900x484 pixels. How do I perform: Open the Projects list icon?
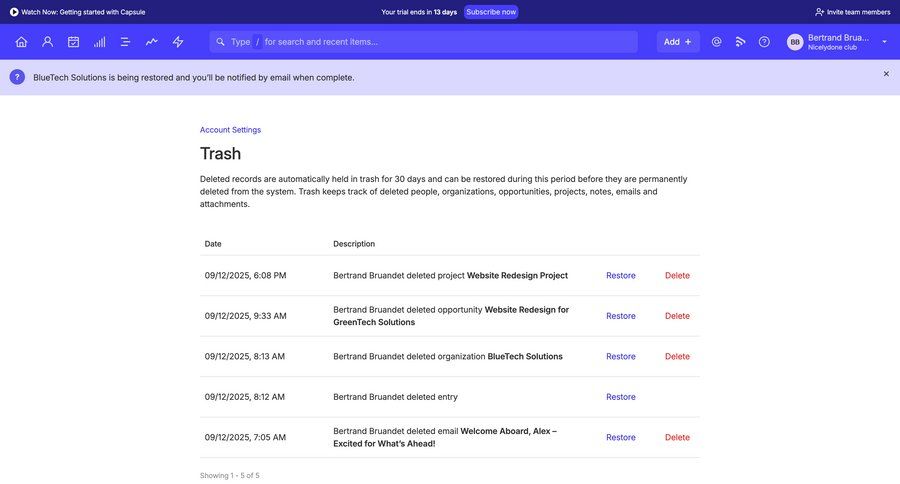pos(126,42)
